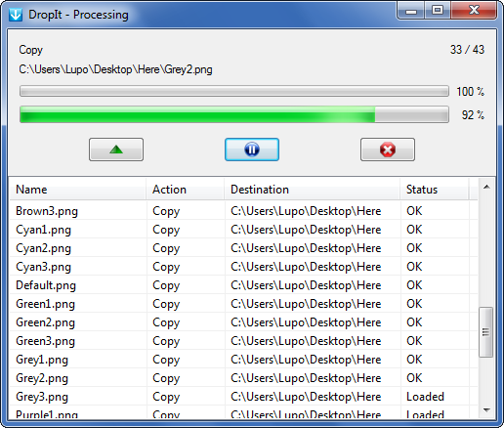
Task: Select the Default.png list entry
Action: click(x=243, y=285)
